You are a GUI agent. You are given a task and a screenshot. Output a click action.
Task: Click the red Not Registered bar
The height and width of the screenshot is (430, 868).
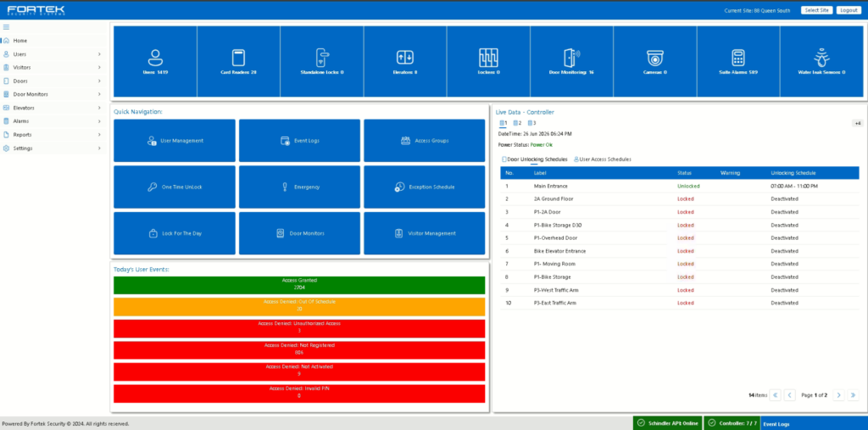pyautogui.click(x=299, y=350)
